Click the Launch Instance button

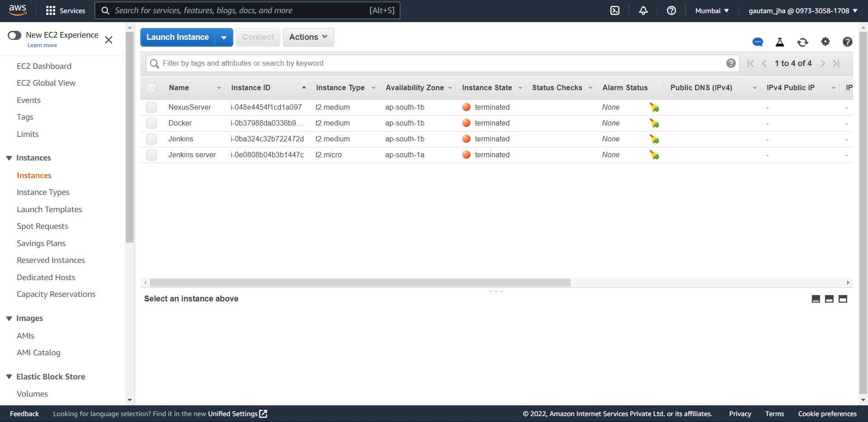click(x=177, y=37)
